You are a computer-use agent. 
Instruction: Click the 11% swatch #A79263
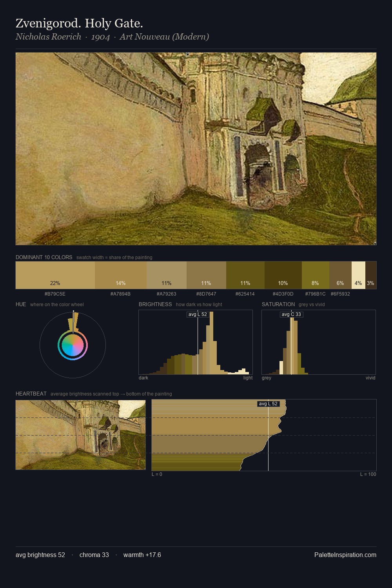(x=167, y=275)
